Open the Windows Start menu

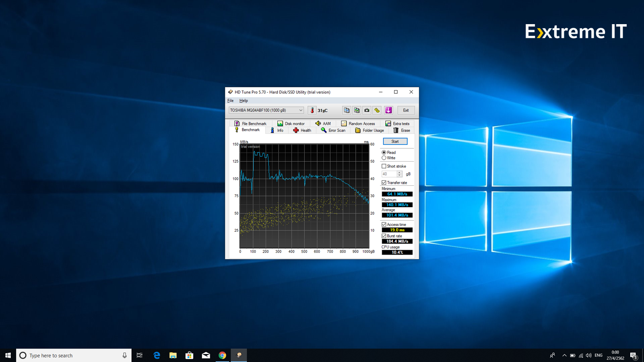pyautogui.click(x=8, y=355)
